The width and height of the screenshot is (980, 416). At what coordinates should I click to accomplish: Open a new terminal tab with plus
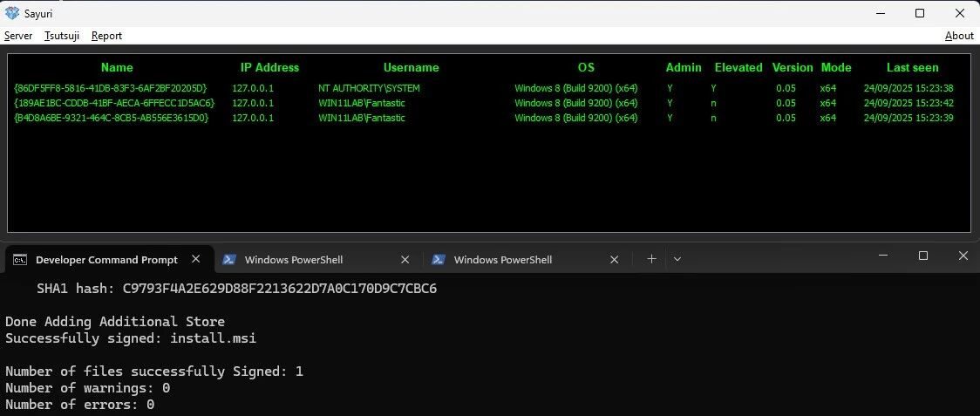tap(651, 259)
